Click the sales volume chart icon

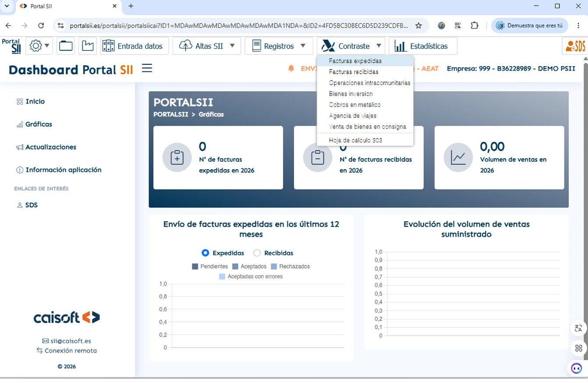click(458, 157)
